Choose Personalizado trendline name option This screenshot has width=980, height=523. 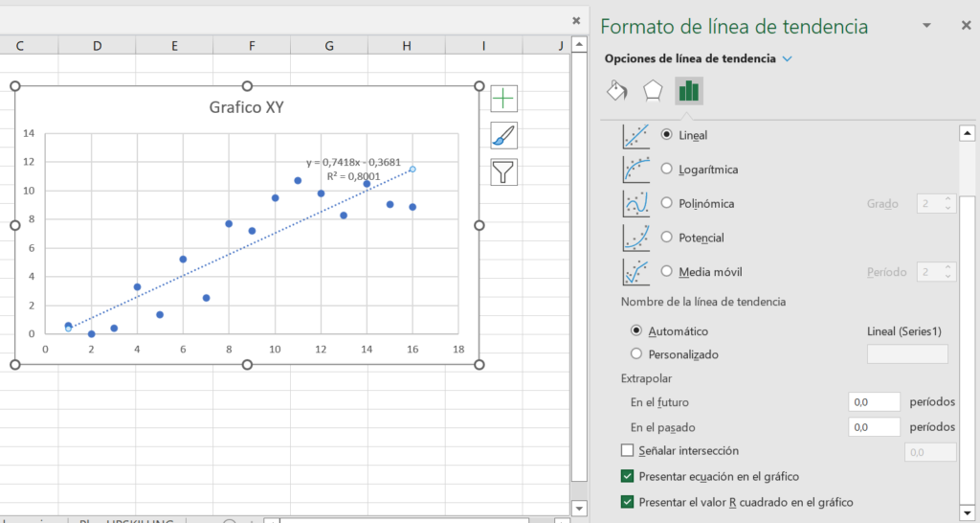[x=636, y=353]
